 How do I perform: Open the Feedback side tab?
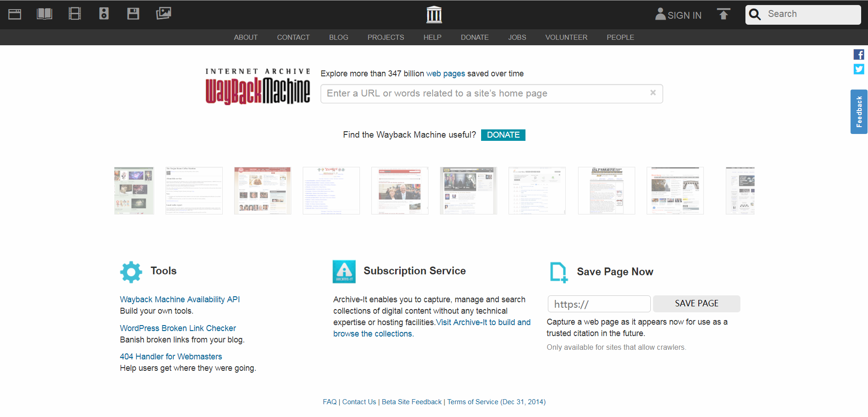(859, 112)
